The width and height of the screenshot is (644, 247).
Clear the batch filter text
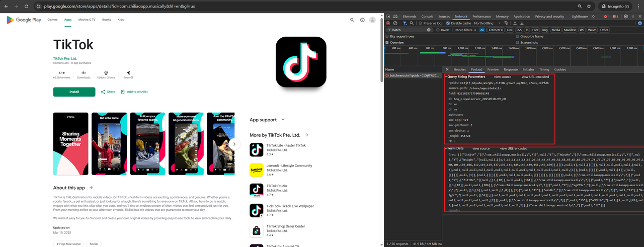pos(429,30)
